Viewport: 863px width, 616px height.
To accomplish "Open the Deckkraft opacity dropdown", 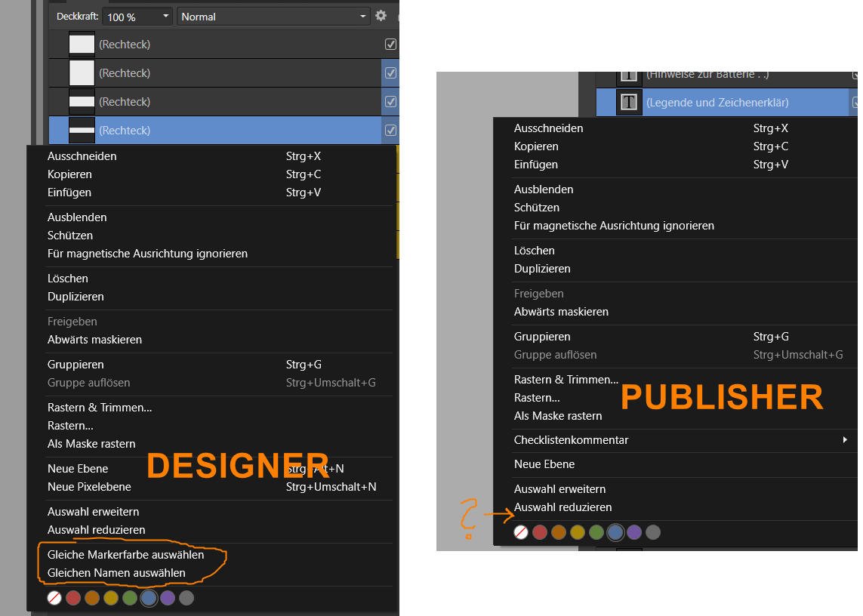I will [x=165, y=17].
